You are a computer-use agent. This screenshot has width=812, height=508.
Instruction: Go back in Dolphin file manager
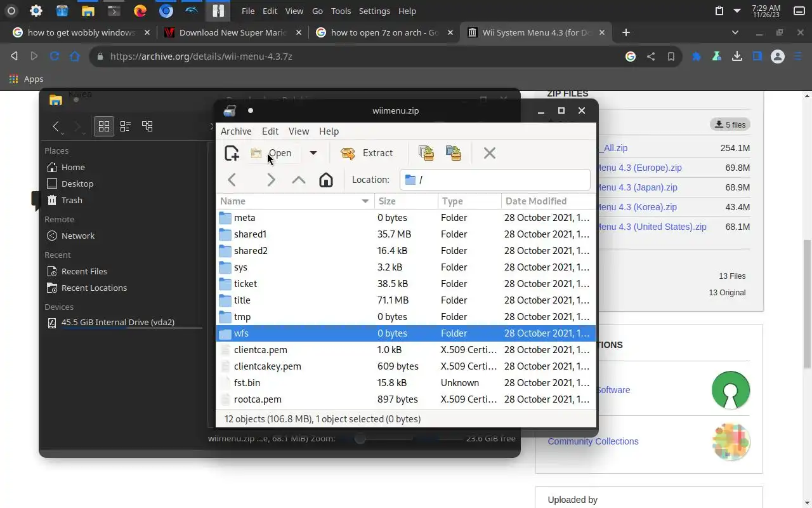coord(56,126)
